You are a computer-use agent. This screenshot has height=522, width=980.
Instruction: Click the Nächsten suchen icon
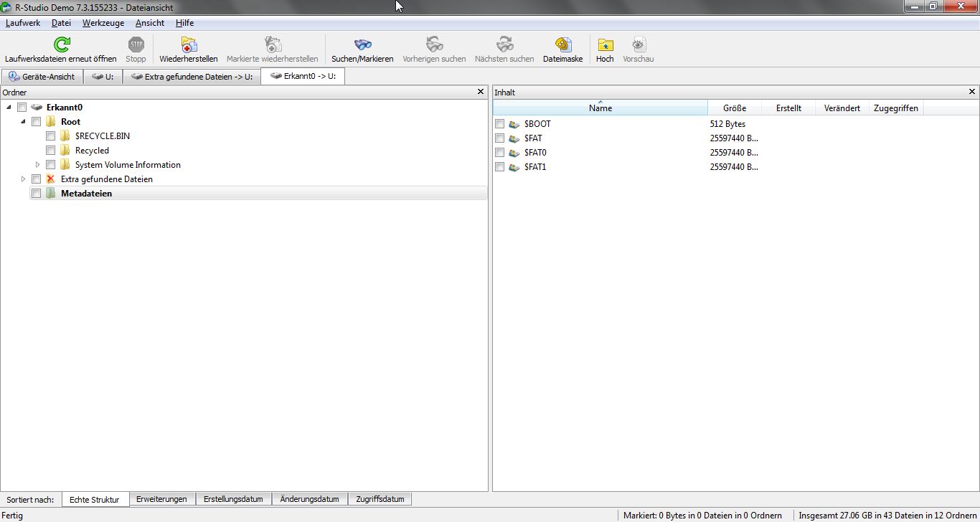[x=505, y=44]
